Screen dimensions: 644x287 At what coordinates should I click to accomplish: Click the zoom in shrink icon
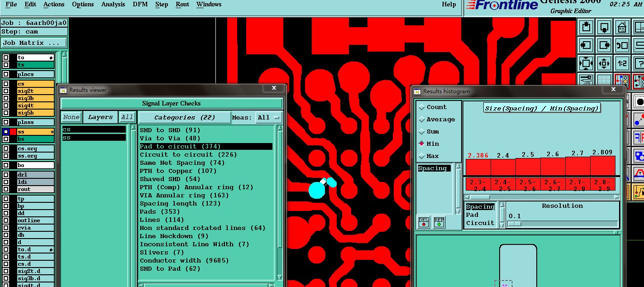[604, 63]
